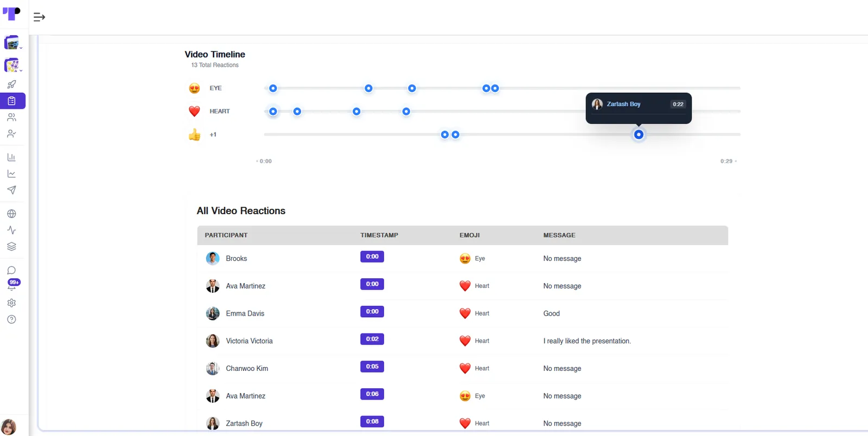Open the settings gear icon
Viewport: 868px width, 436px height.
click(11, 303)
